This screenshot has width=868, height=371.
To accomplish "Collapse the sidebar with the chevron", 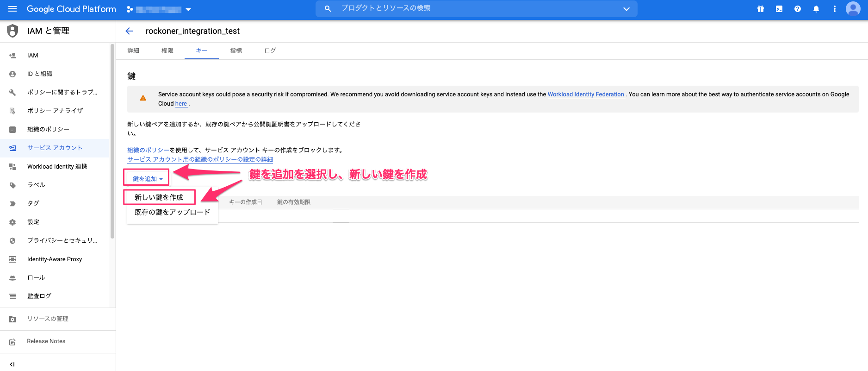I will click(x=12, y=365).
